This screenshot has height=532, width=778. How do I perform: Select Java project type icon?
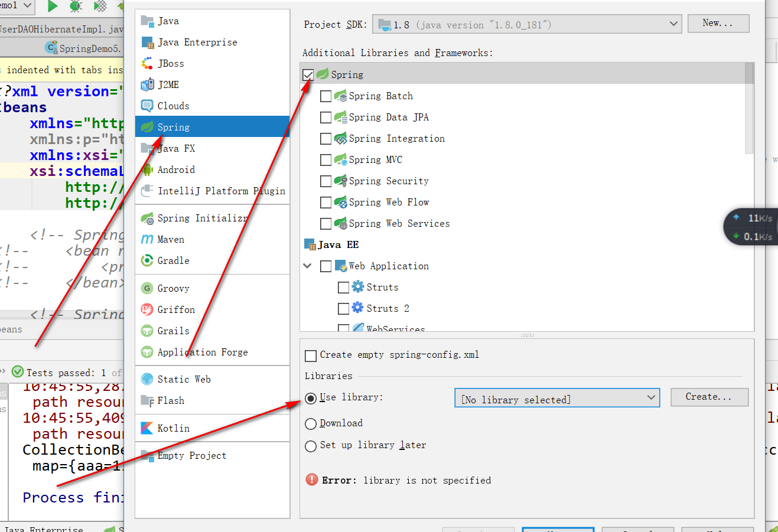click(148, 21)
